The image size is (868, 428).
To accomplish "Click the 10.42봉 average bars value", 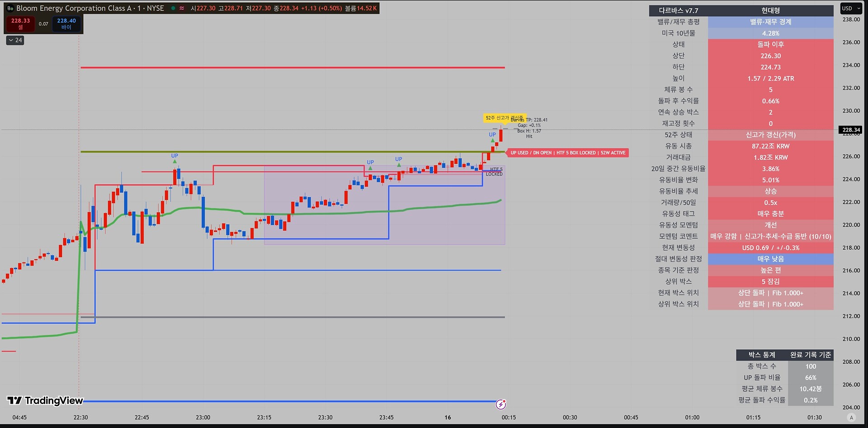I will 811,389.
